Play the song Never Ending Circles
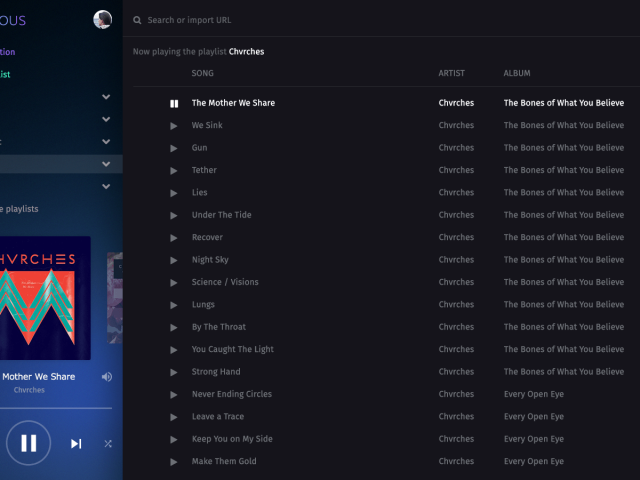This screenshot has height=480, width=640. coord(174,395)
